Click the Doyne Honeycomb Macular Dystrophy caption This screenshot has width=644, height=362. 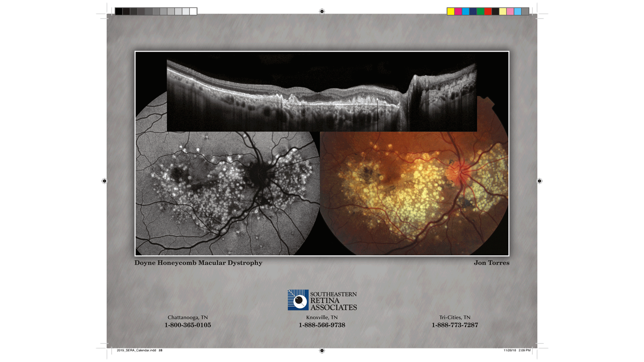click(198, 263)
